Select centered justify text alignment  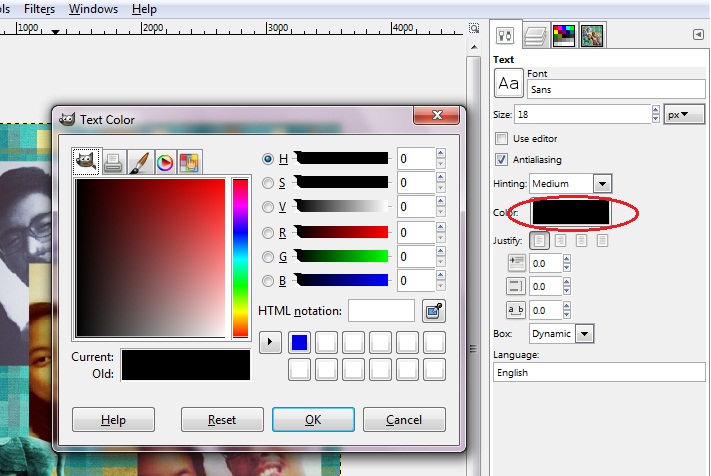click(x=581, y=240)
